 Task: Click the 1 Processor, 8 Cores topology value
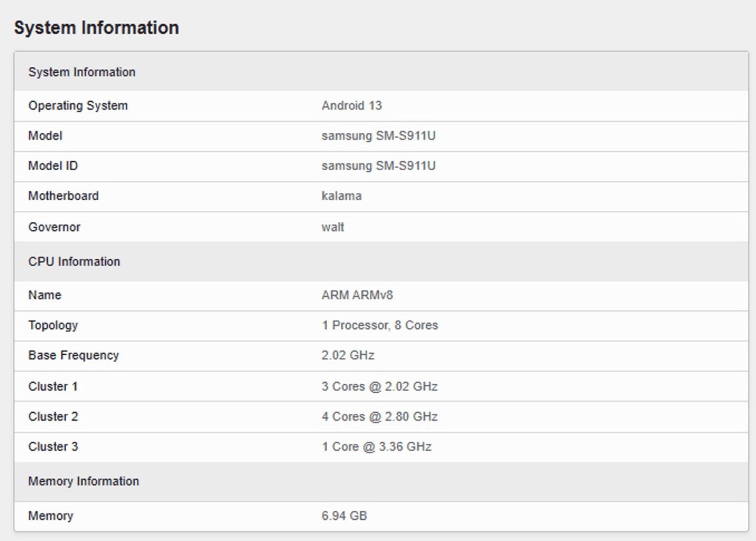[380, 325]
